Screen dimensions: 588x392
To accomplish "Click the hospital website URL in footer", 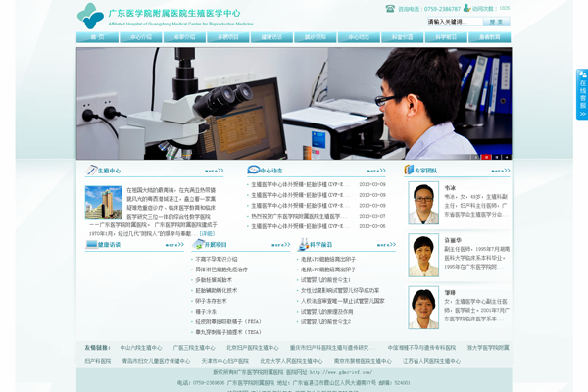I will click(x=341, y=372).
